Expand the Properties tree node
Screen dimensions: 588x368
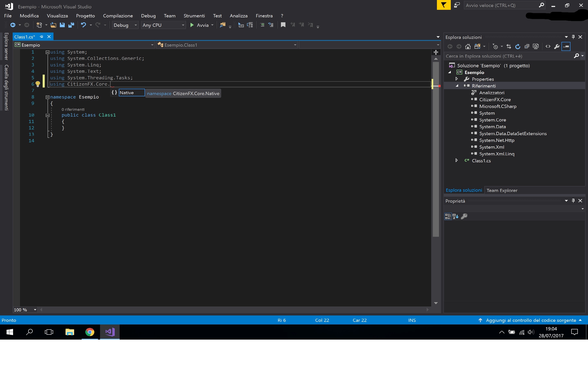[457, 79]
